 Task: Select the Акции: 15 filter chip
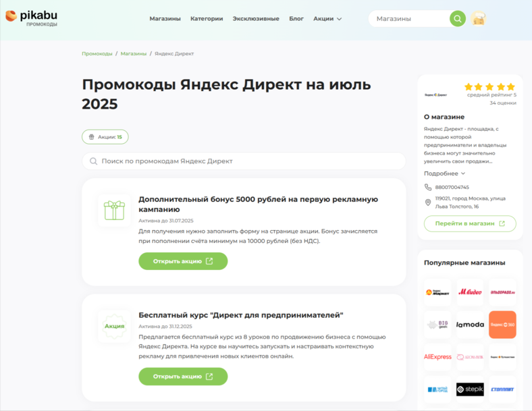105,137
